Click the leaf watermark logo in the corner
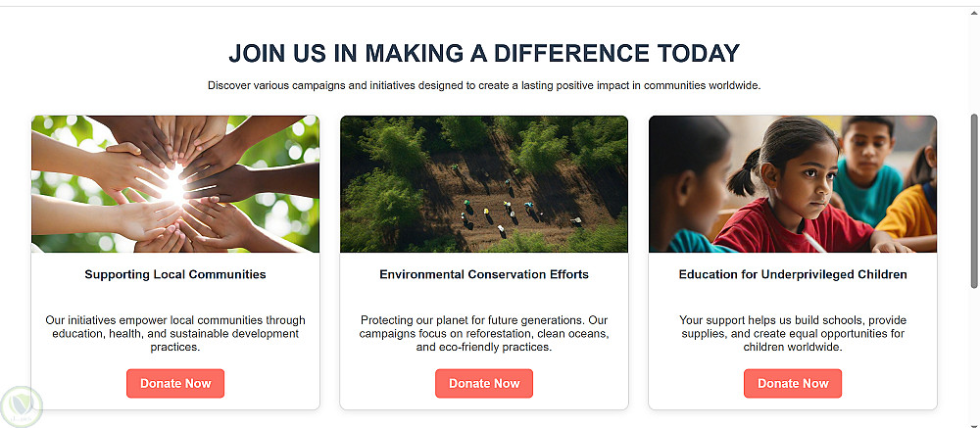 (23, 405)
